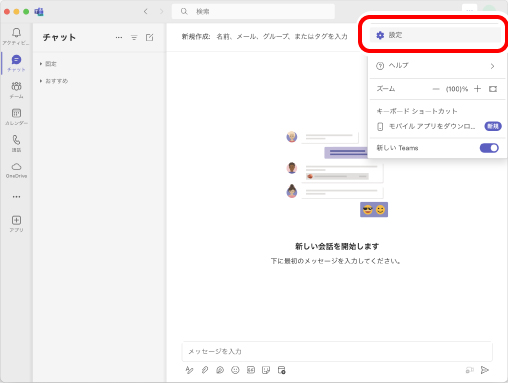Screen dimensions: 508x383
Task: Click the settings-and-more ellipsis in title bar
Action: [469, 10]
